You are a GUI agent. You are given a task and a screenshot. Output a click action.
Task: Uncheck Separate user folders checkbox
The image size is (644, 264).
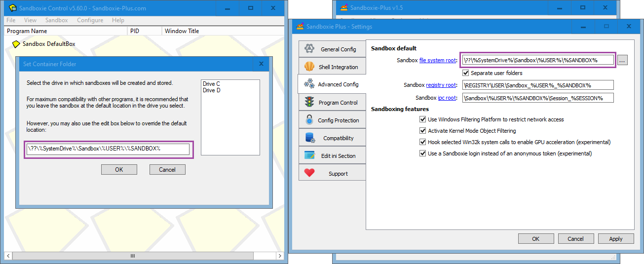pyautogui.click(x=465, y=73)
